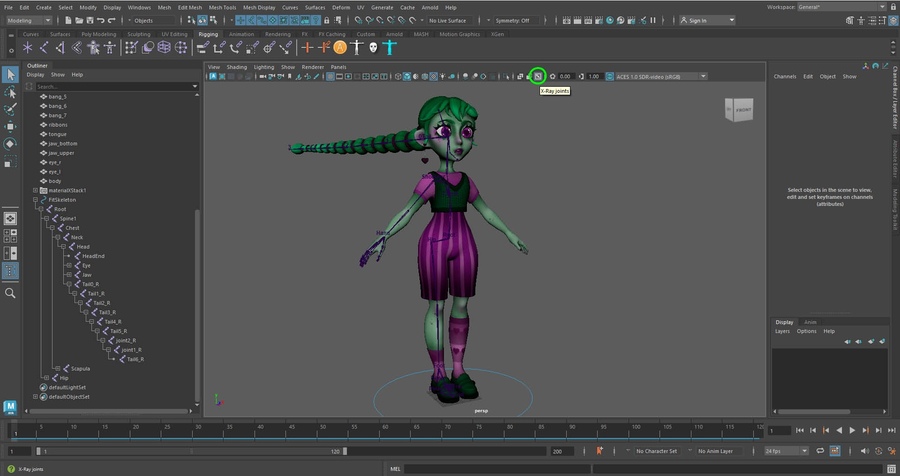The image size is (900, 476).
Task: Click the Maya M logo icon bottom-left
Action: (10, 407)
